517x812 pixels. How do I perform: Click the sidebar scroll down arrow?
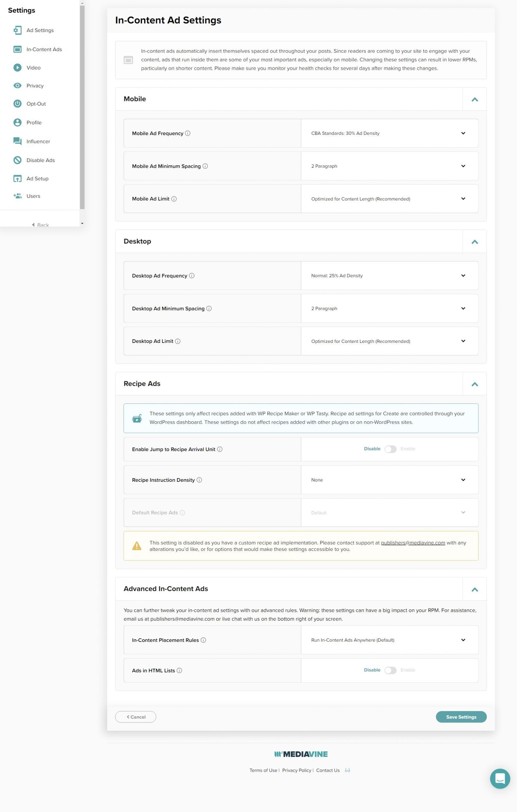coord(82,223)
